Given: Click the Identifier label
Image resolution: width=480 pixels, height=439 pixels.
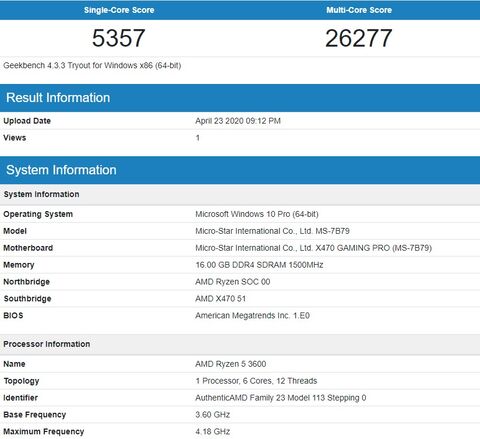Looking at the screenshot, I should (x=20, y=398).
